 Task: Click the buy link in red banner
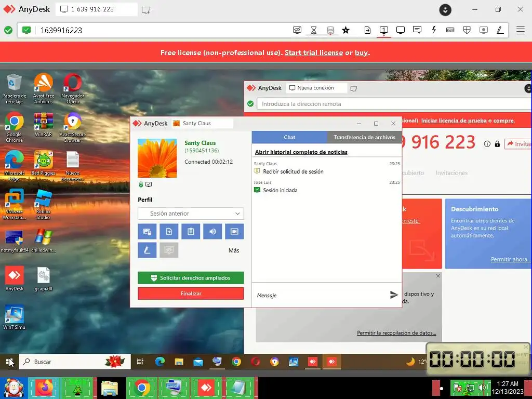coord(361,52)
